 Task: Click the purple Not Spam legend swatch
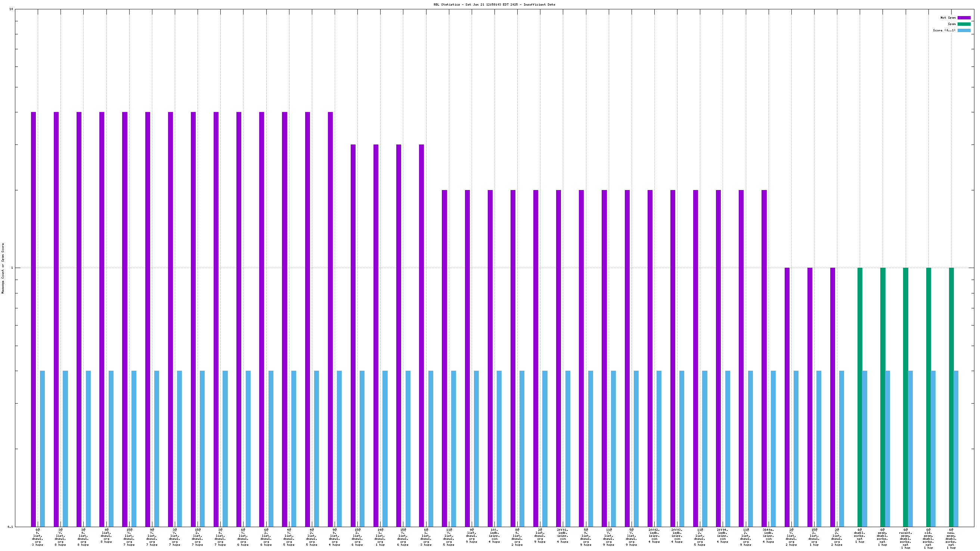[964, 18]
